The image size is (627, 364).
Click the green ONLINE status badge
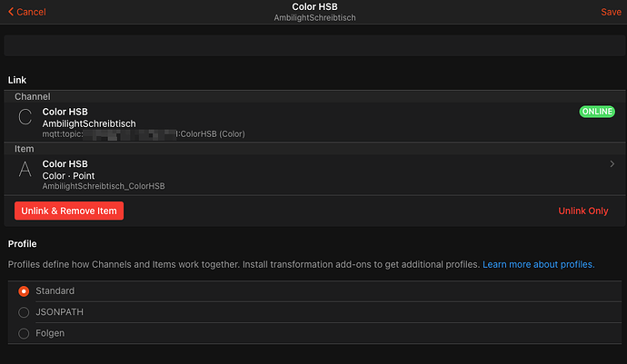(596, 112)
